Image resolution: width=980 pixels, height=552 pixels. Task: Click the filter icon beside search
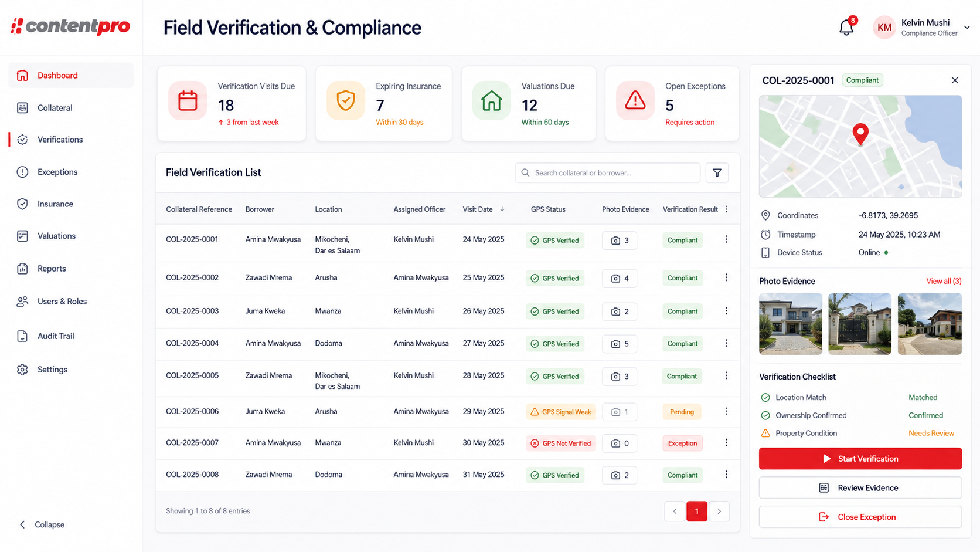tap(717, 172)
